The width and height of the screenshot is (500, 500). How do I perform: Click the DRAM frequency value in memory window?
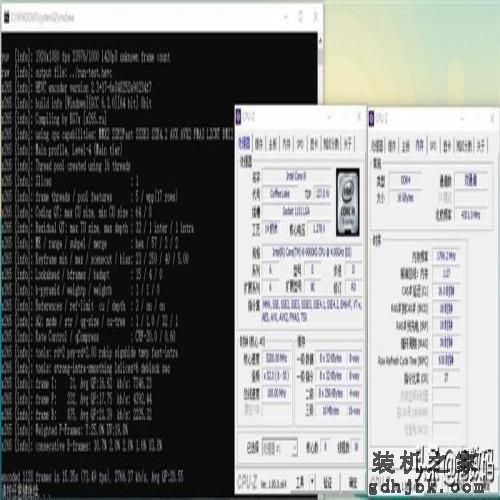[x=446, y=256]
